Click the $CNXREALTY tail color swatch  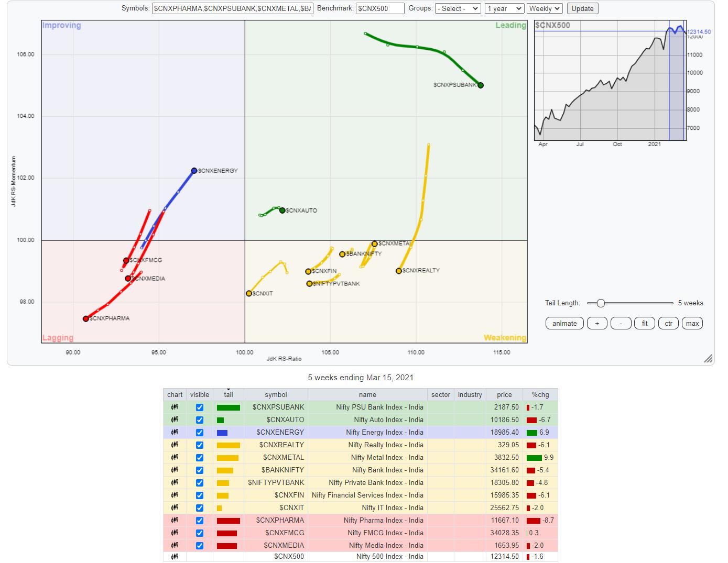228,445
